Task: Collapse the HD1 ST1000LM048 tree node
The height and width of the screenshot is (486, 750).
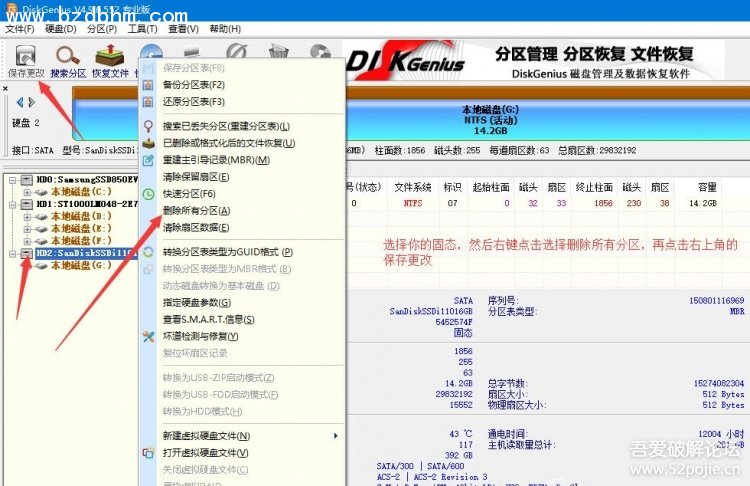Action: coord(13,204)
